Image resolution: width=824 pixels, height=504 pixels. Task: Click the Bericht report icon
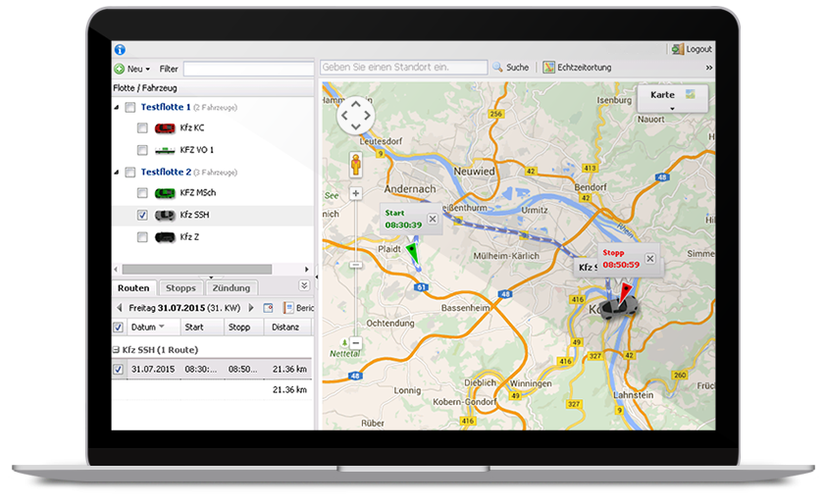pyautogui.click(x=288, y=308)
